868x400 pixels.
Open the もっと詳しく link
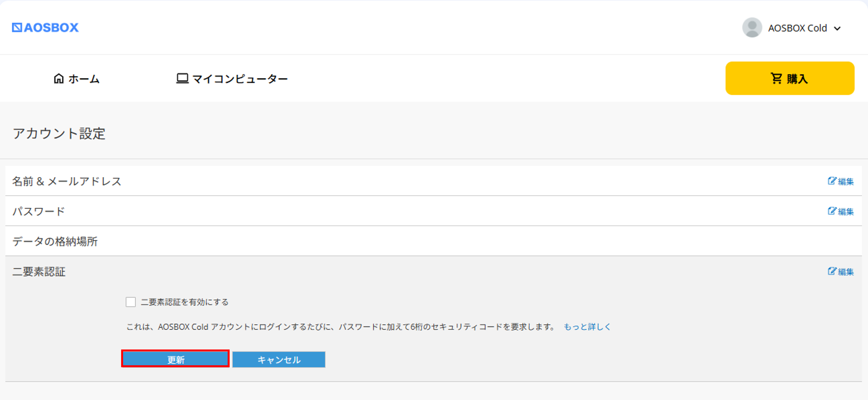click(587, 327)
